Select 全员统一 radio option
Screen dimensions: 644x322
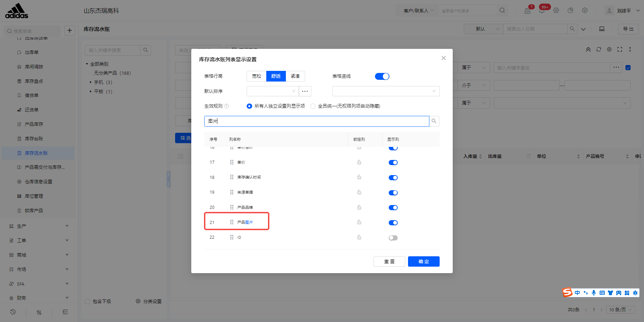click(313, 106)
